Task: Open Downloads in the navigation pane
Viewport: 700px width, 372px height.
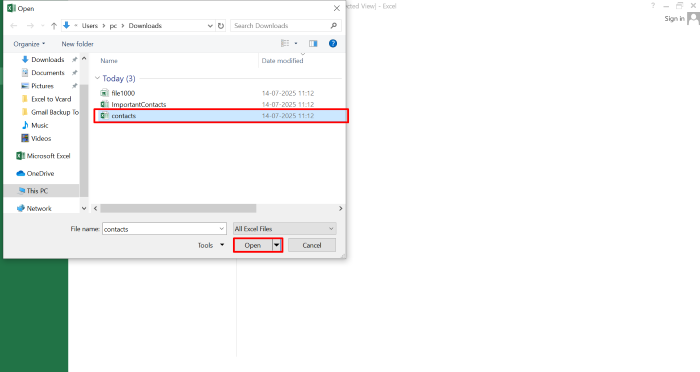Action: 48,60
